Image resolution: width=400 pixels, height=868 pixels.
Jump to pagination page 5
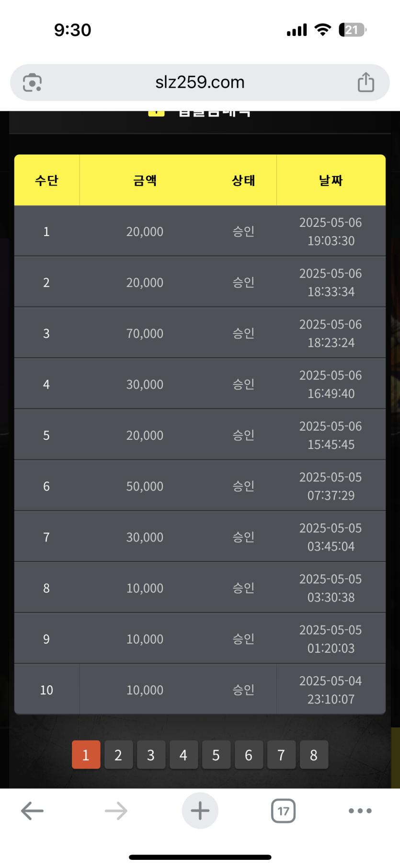point(216,755)
